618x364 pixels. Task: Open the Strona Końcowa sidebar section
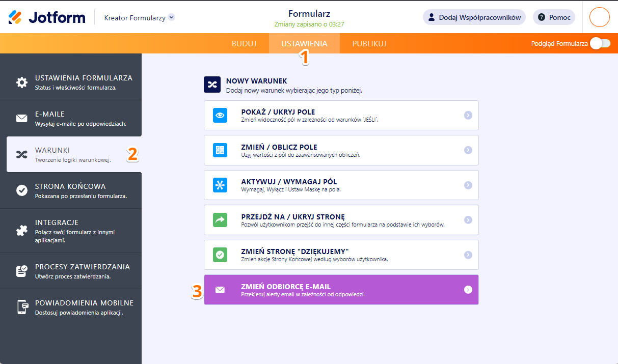point(71,190)
